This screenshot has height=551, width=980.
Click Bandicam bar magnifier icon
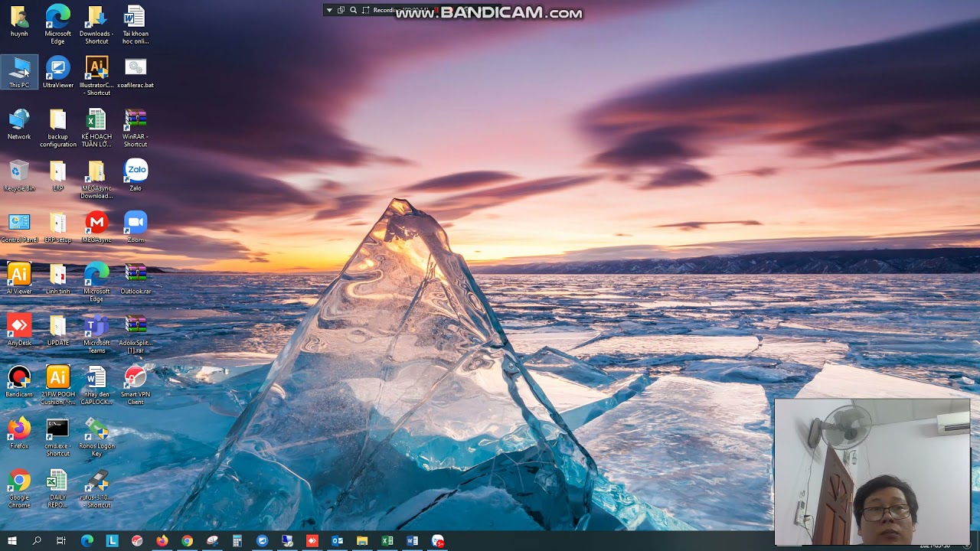(353, 10)
